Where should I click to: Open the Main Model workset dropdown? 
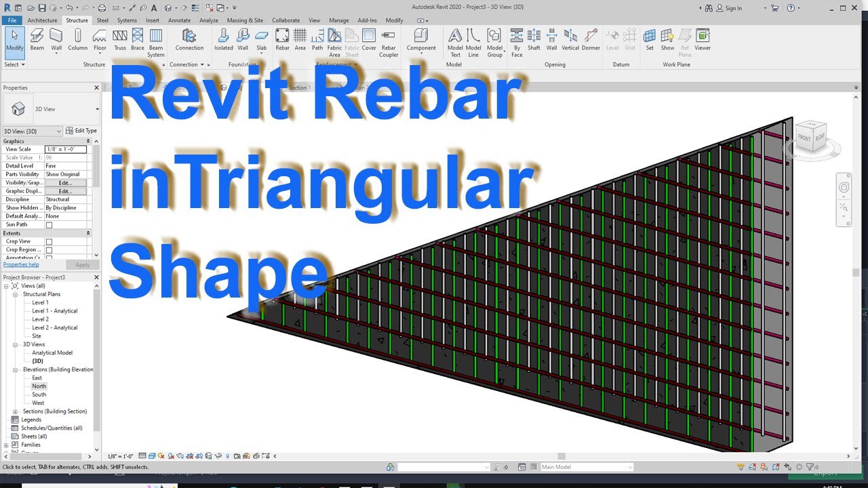587,467
